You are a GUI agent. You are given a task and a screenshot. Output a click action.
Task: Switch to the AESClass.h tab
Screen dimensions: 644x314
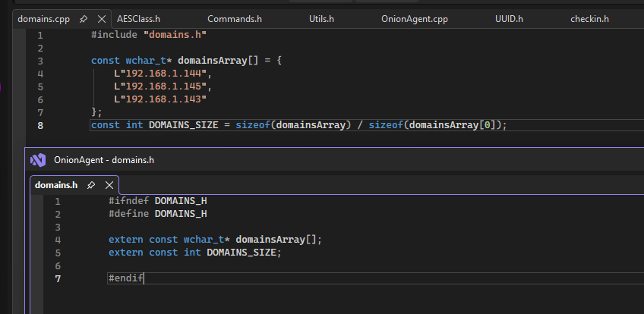pyautogui.click(x=138, y=19)
